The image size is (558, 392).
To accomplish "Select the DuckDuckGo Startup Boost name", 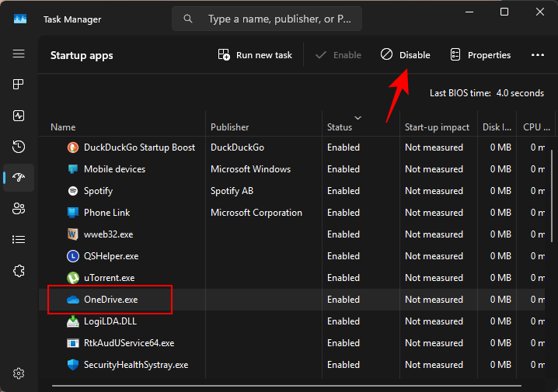I will pos(139,147).
